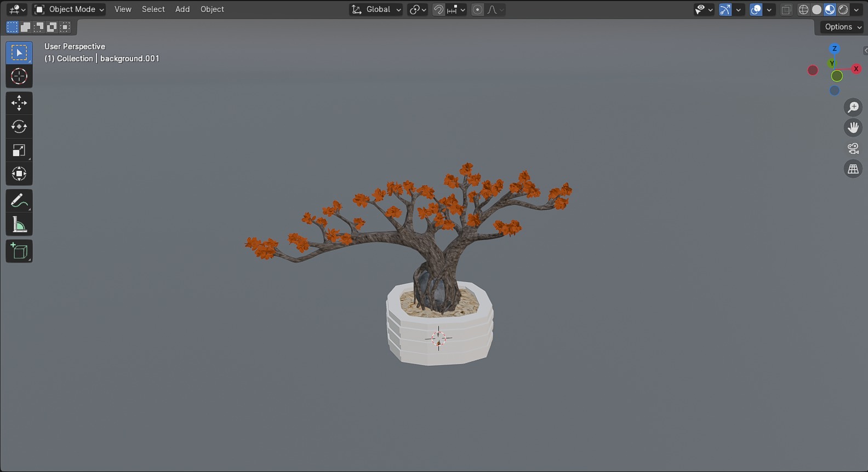Screen dimensions: 868x472
Task: Expand the overlays settings arrow
Action: click(x=769, y=9)
